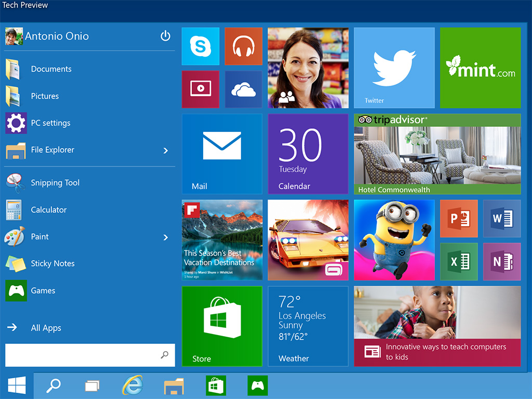This screenshot has height=399, width=532.
Task: Open the OneNote tile
Action: (502, 261)
